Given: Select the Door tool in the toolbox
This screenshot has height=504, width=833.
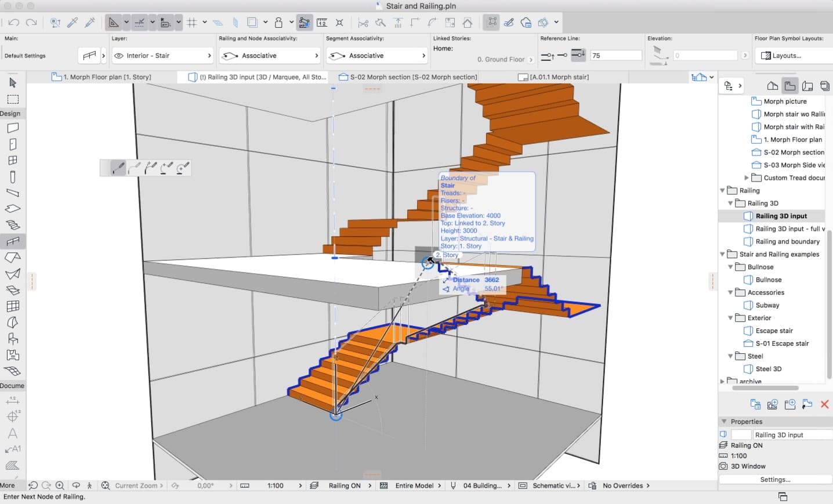Looking at the screenshot, I should [13, 144].
